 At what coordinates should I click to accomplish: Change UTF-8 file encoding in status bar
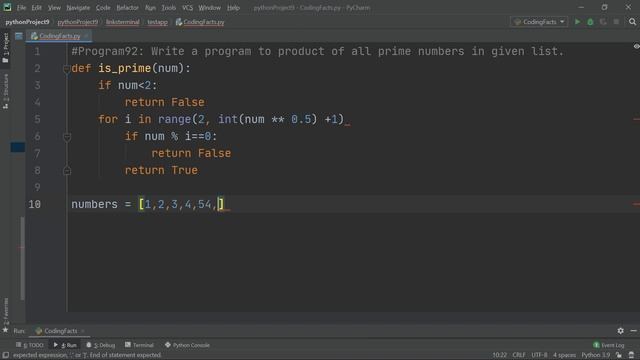pos(539,355)
